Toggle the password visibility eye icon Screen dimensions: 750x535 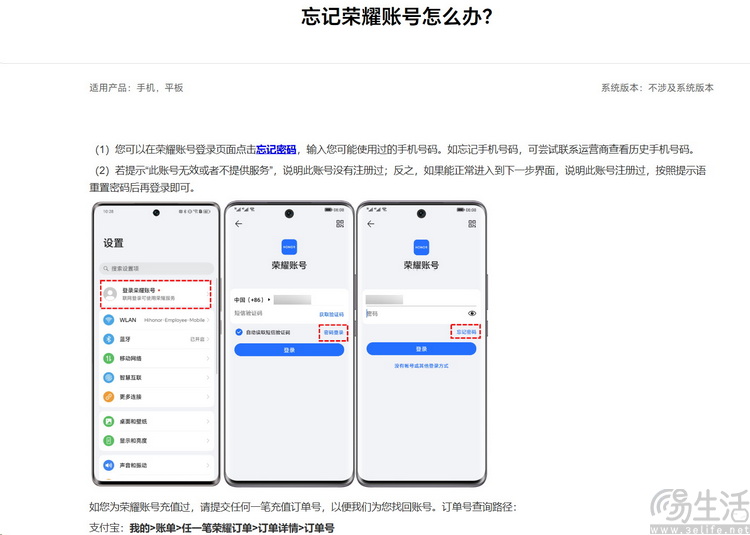472,314
